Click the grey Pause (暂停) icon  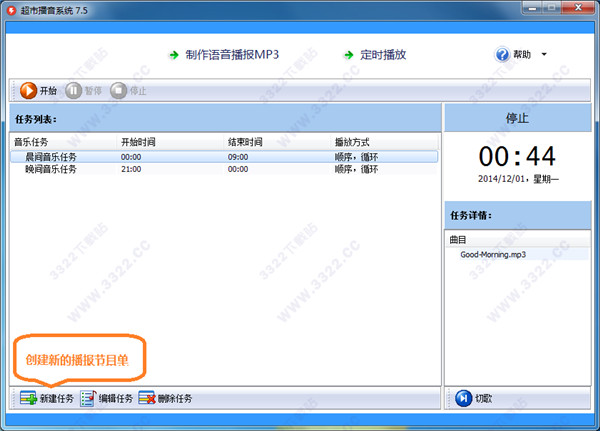pyautogui.click(x=73, y=91)
